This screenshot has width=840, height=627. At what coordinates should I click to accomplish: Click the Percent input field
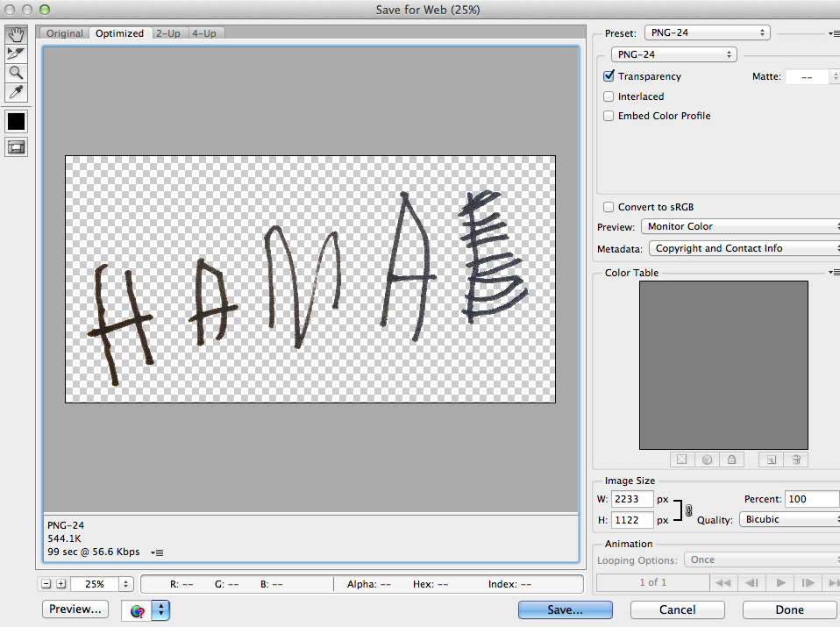[x=812, y=499]
